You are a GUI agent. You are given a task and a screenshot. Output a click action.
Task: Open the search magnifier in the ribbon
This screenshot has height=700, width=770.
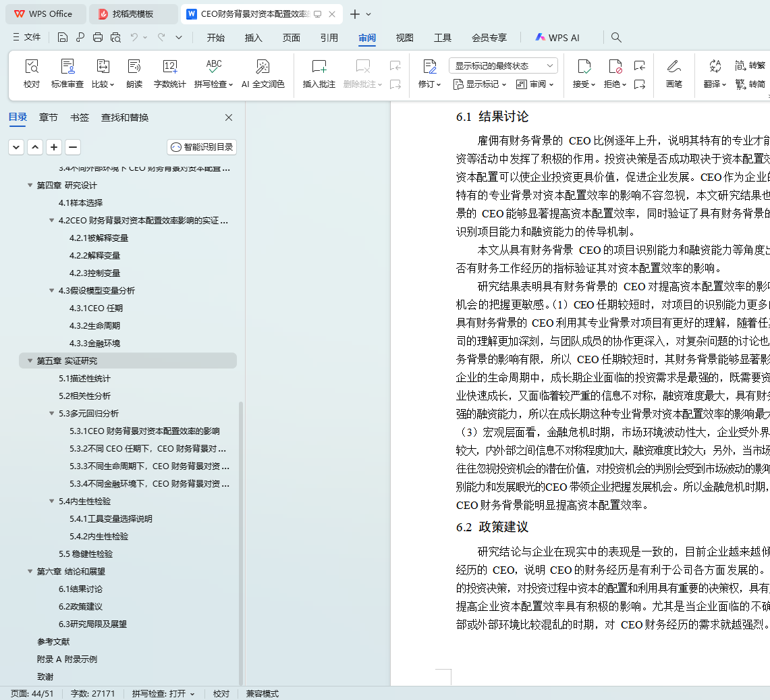click(616, 37)
